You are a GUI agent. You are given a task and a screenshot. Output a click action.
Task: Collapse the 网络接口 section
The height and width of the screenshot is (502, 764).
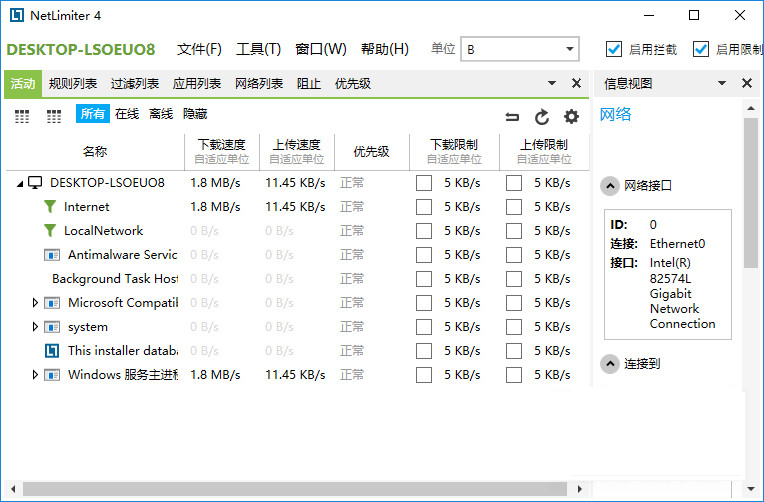[x=610, y=186]
